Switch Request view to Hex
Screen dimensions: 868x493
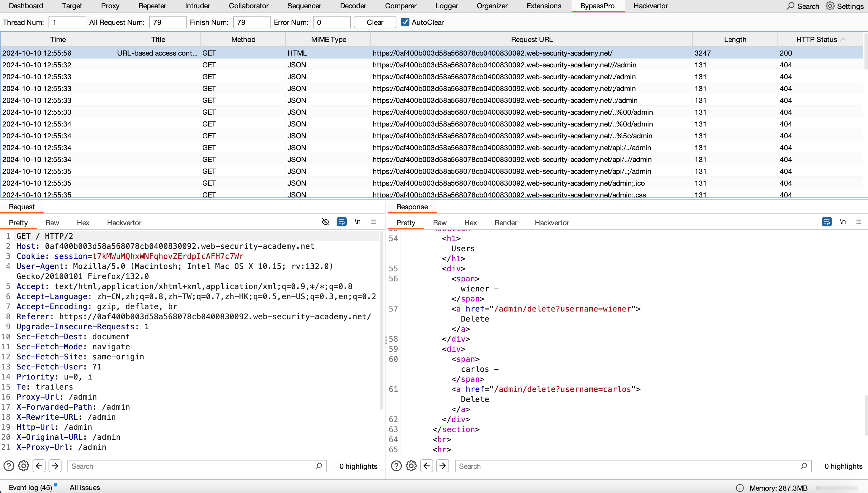pos(83,223)
